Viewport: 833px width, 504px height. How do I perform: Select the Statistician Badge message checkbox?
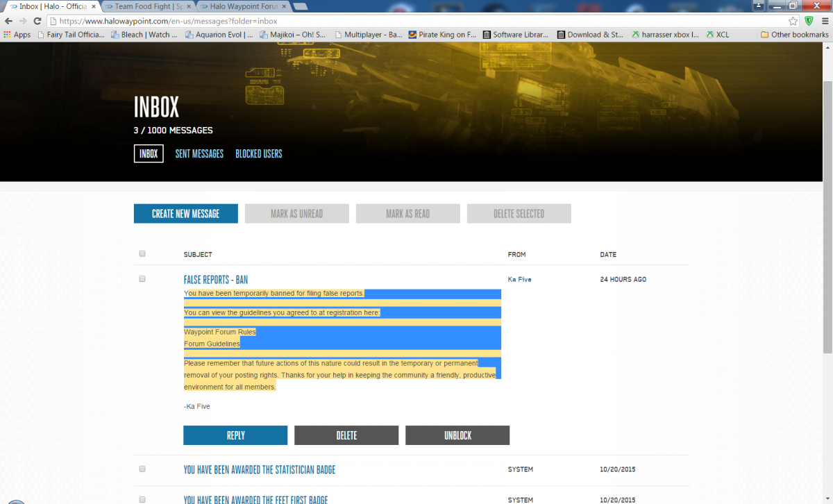pos(142,469)
